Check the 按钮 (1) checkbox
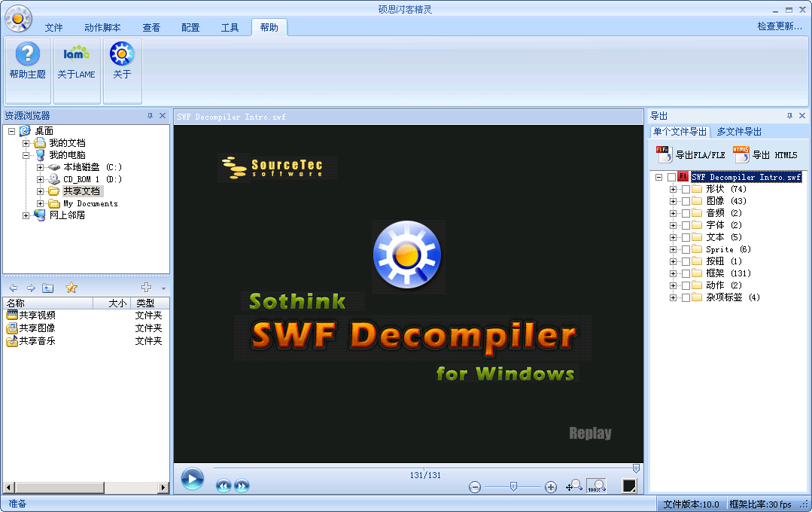812x512 pixels. [x=686, y=262]
